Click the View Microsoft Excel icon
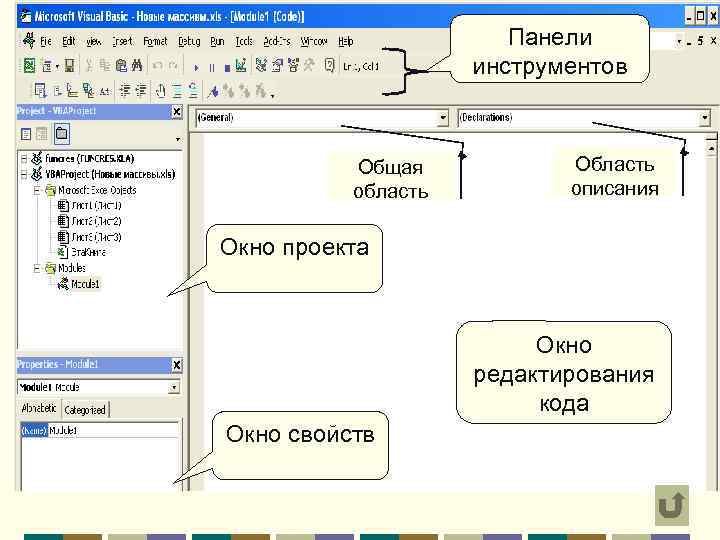The image size is (720, 540). 29,66
